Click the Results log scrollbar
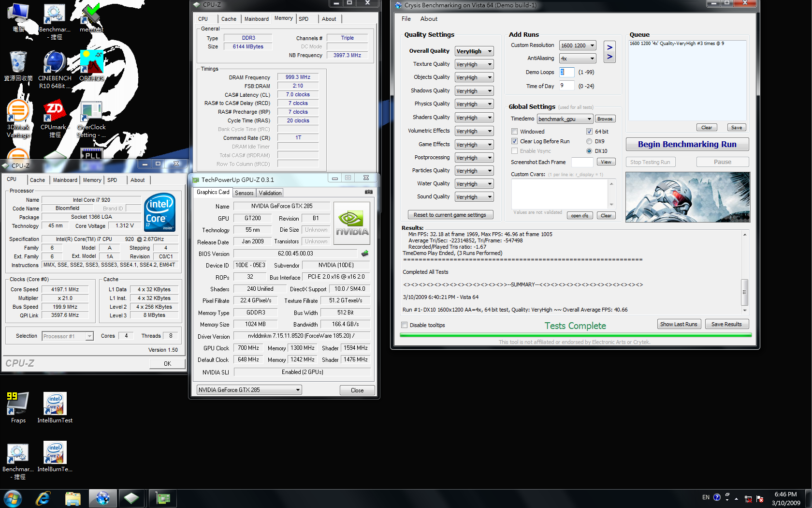Image resolution: width=812 pixels, height=508 pixels. point(745,272)
